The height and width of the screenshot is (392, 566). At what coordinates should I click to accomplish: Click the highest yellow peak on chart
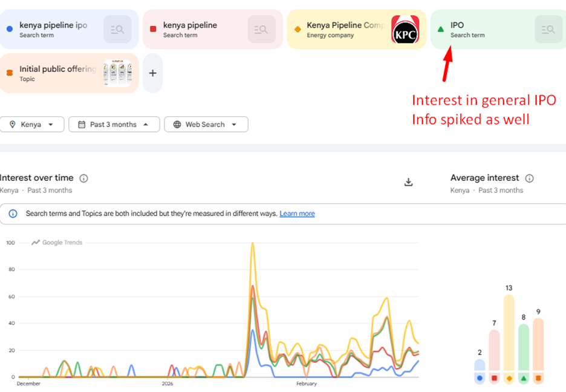(x=252, y=243)
